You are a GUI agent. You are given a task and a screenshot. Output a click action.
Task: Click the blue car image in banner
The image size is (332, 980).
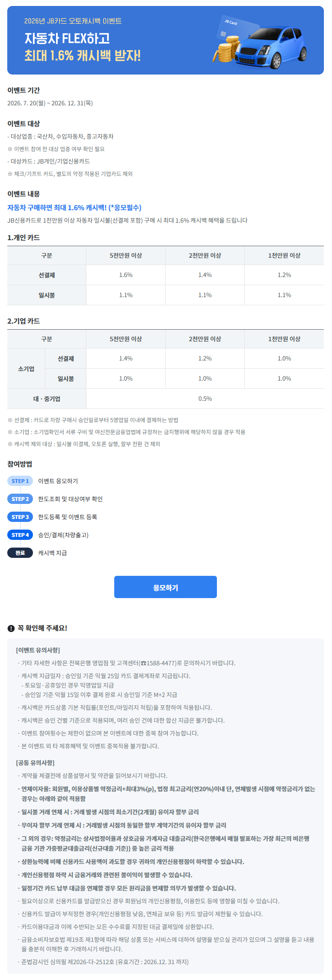[271, 48]
